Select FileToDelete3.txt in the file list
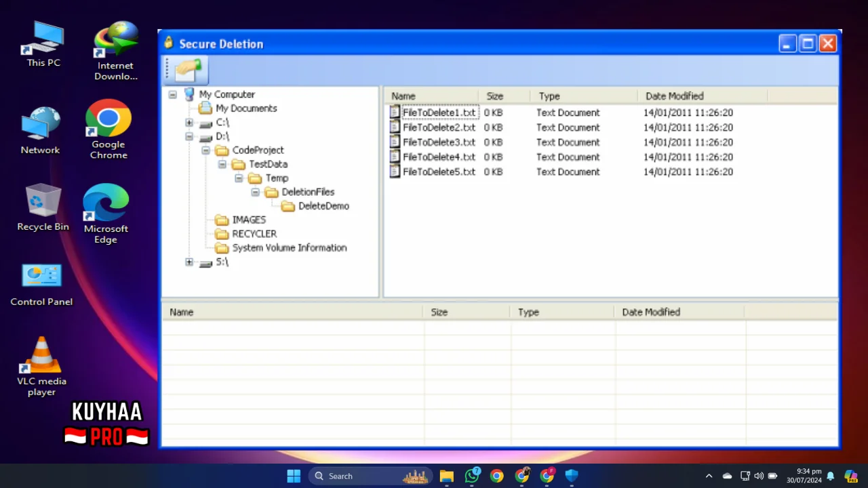Viewport: 868px width, 488px height. pyautogui.click(x=439, y=142)
